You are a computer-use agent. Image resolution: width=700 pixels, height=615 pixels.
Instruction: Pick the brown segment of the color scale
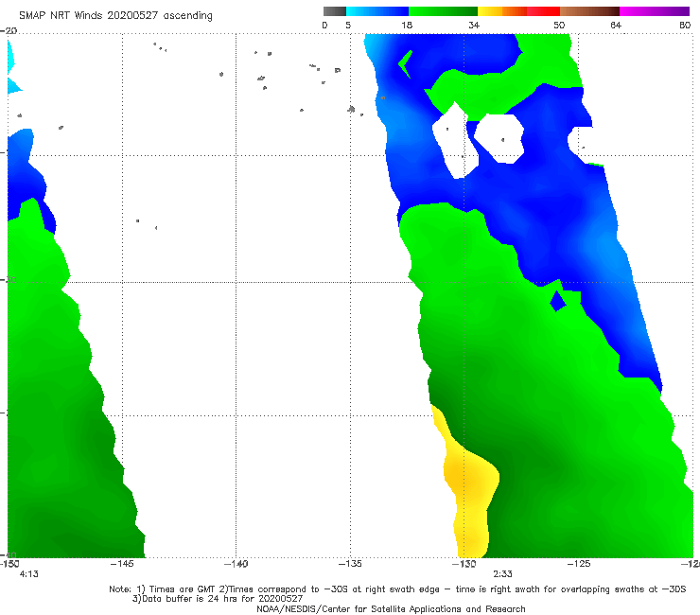pyautogui.click(x=589, y=11)
